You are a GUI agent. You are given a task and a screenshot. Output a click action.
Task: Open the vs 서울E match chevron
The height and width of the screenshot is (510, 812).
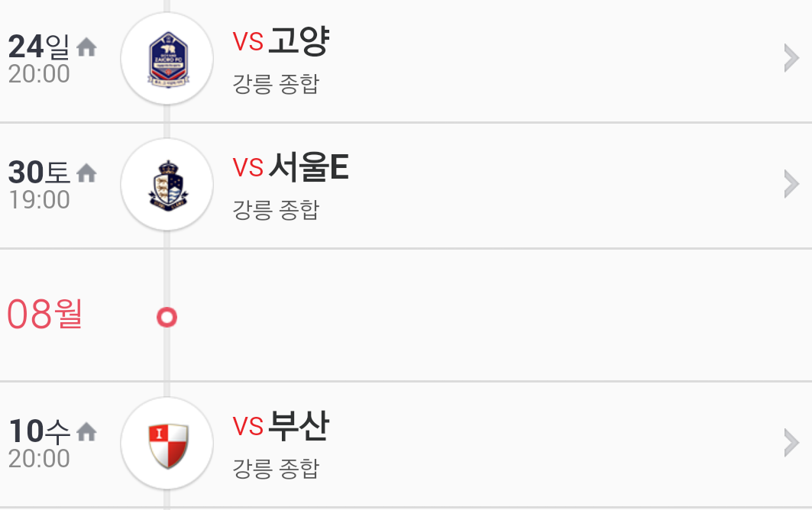(792, 184)
